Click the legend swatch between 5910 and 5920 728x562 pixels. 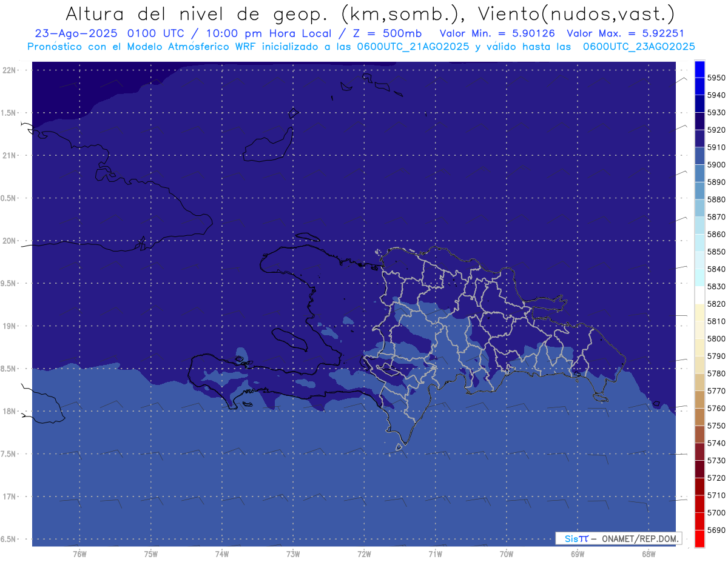(699, 139)
